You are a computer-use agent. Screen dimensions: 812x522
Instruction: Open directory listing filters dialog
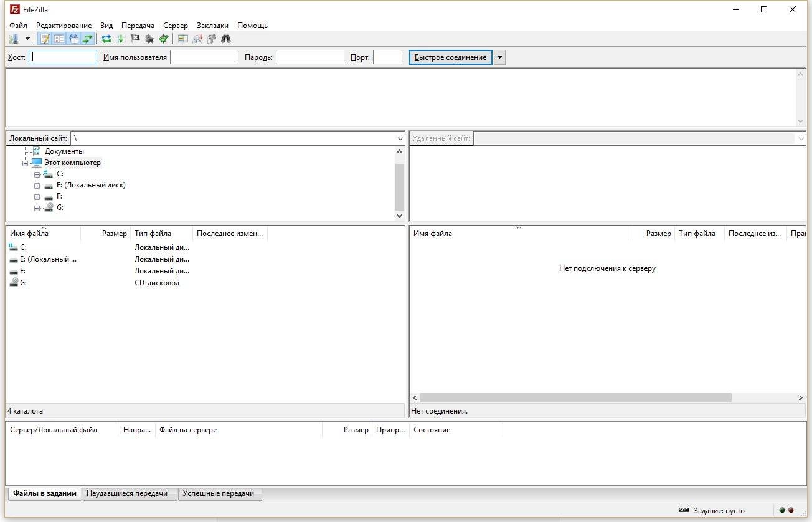point(182,39)
